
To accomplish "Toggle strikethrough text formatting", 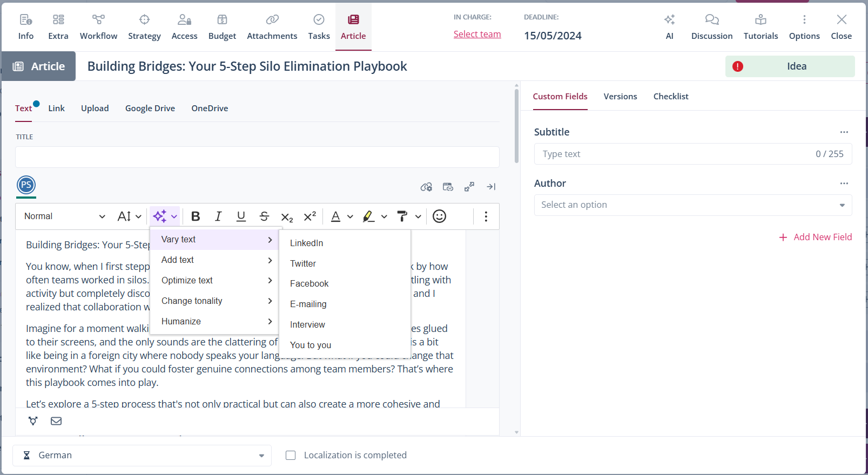I will [264, 216].
